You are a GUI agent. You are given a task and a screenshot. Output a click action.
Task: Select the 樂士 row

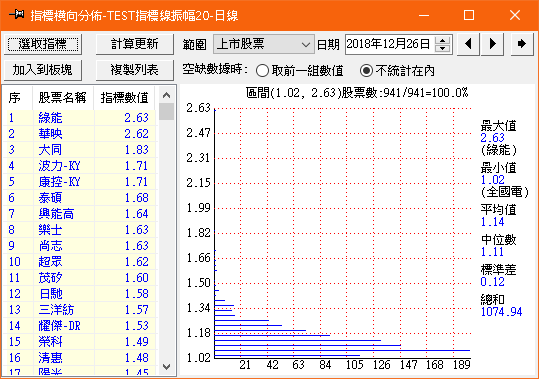coord(79,230)
